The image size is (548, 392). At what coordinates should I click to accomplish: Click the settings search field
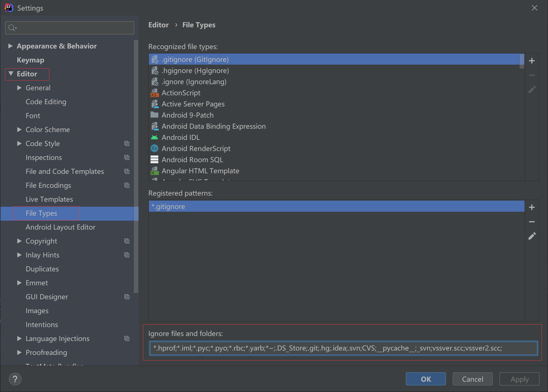point(72,28)
